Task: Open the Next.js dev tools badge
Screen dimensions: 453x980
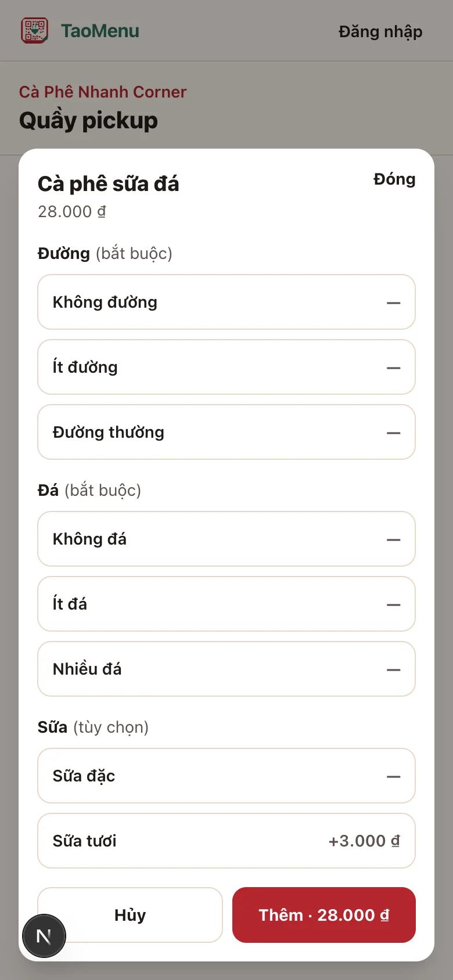Action: (x=44, y=936)
